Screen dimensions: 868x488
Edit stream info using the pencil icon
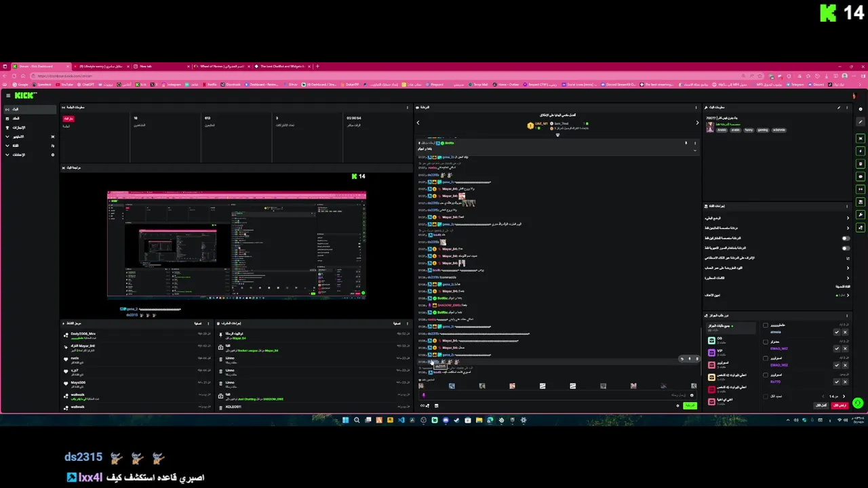839,107
